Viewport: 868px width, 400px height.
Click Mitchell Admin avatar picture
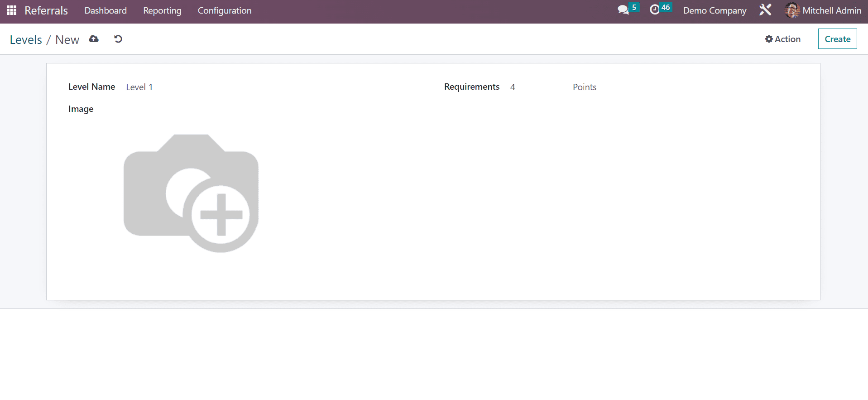(x=792, y=10)
